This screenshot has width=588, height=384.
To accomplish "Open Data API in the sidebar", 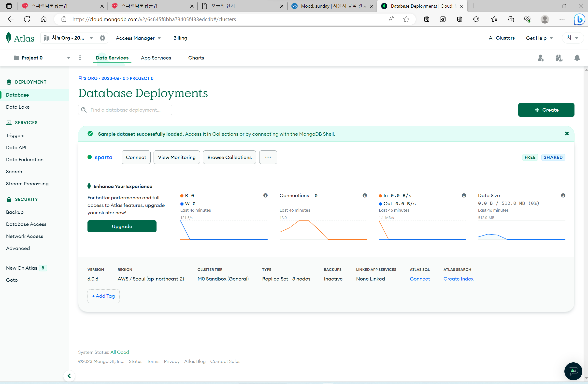I will 16,148.
